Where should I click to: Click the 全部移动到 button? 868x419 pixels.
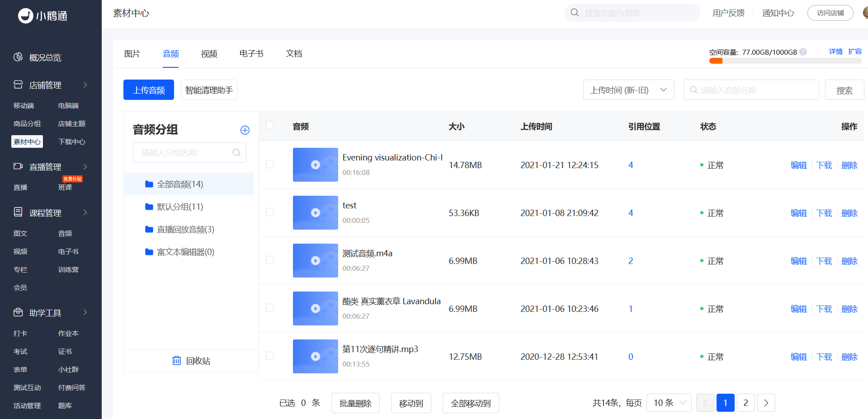coord(471,403)
